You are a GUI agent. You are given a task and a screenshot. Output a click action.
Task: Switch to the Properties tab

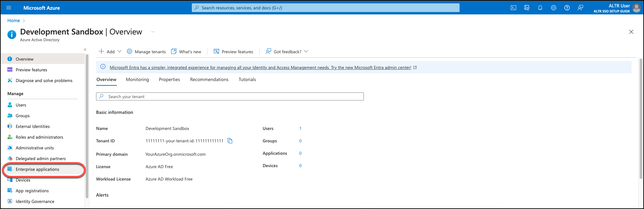point(169,79)
